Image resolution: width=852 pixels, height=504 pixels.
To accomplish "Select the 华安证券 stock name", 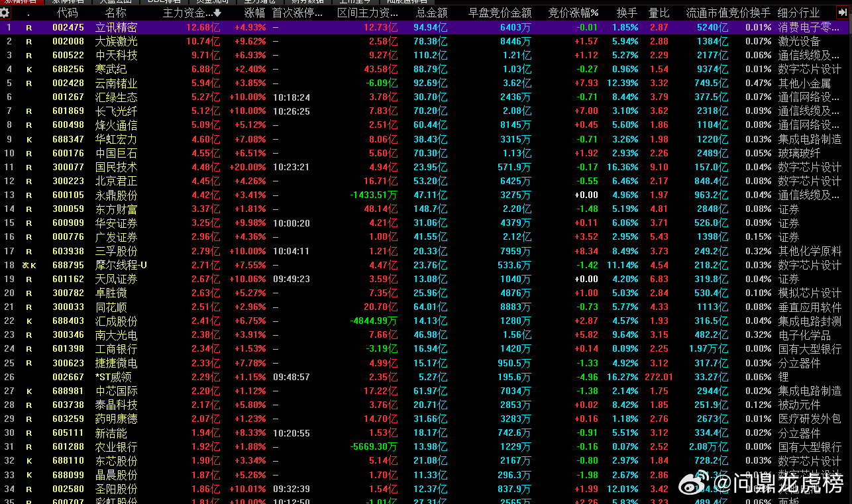I will pyautogui.click(x=117, y=223).
